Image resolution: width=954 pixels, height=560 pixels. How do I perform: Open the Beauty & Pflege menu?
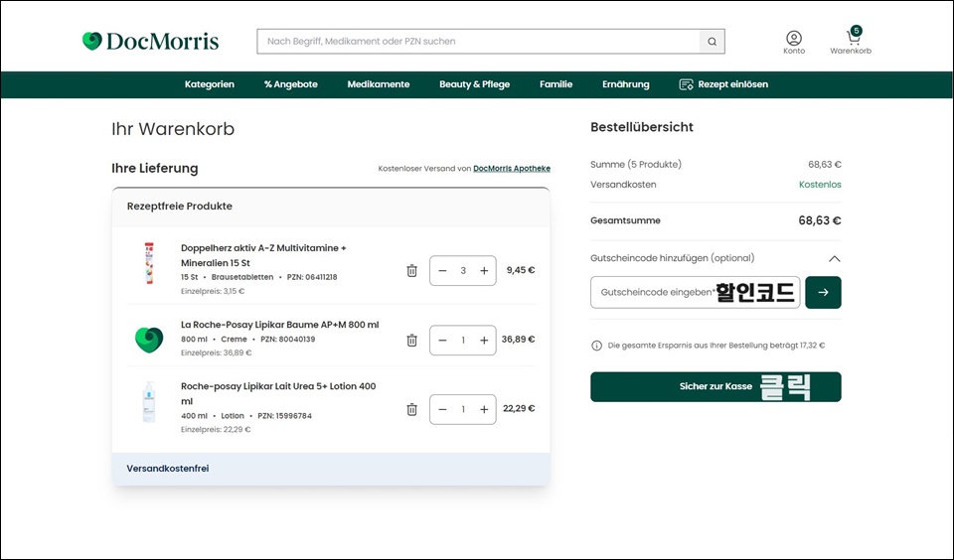click(475, 84)
